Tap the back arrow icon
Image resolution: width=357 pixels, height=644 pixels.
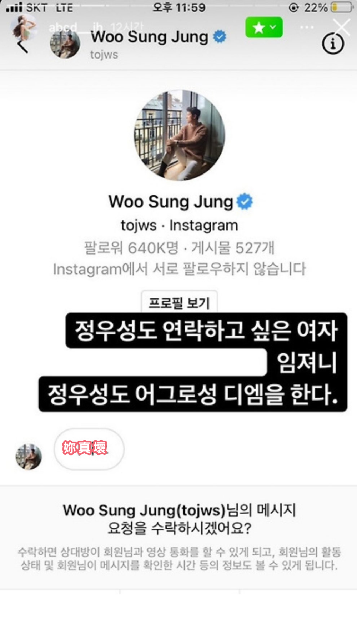click(22, 46)
